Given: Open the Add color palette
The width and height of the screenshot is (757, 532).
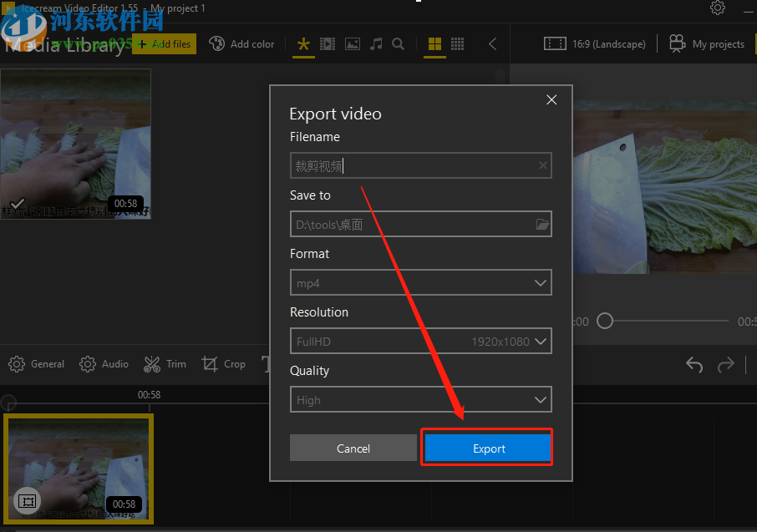Looking at the screenshot, I should (x=241, y=44).
